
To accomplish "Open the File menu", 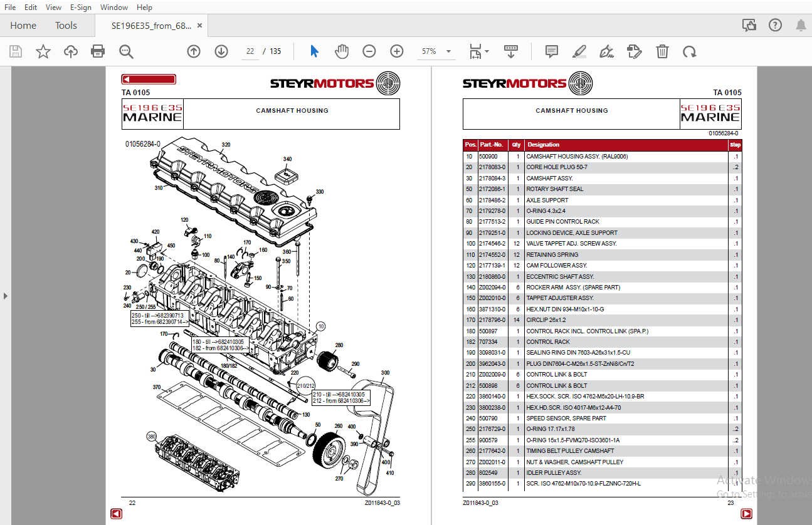I will (10, 7).
